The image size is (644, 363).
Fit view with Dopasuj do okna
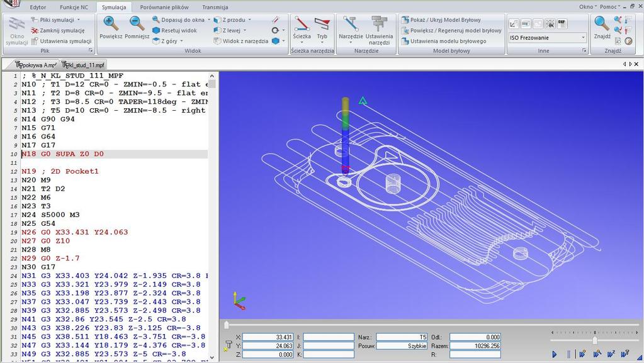coord(178,20)
